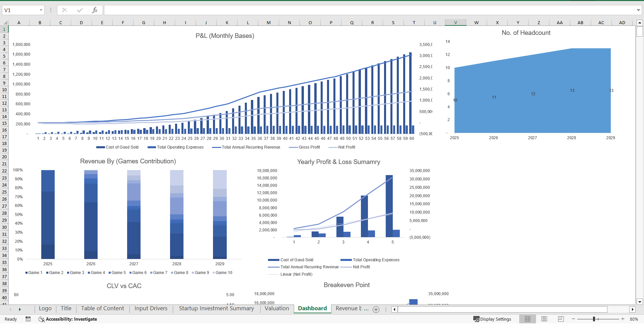
Task: Click Revenue By (Games Contribution) title
Action: [x=128, y=161]
